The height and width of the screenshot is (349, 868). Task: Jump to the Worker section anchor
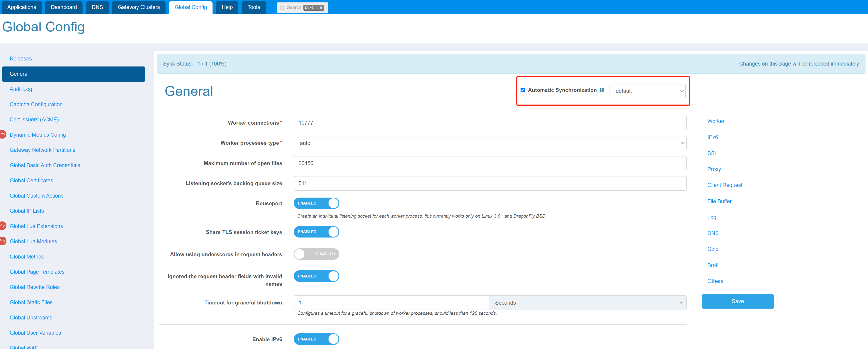coord(716,121)
